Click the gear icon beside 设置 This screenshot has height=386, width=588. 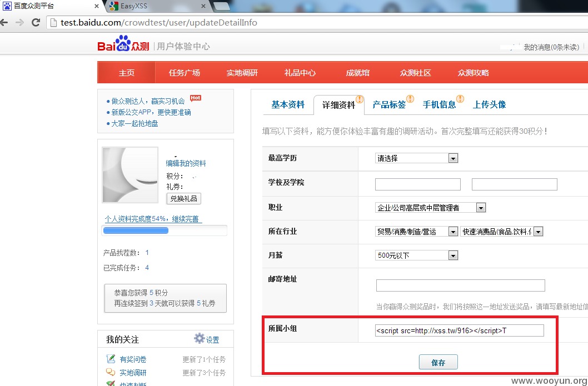(x=199, y=338)
